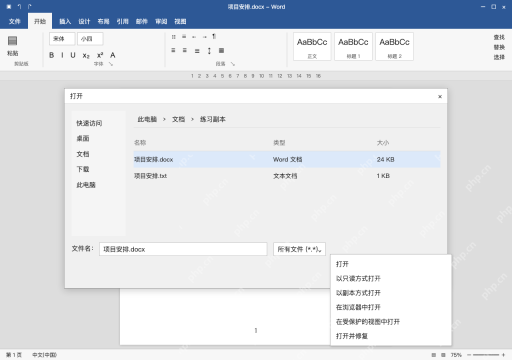
Task: Switch to the 审阅 (Review) ribbon tab
Action: [161, 21]
